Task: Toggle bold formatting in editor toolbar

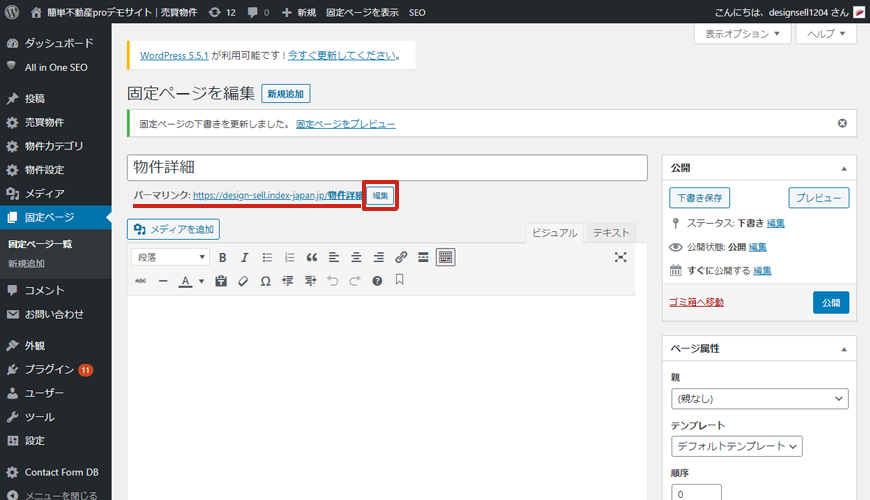Action: coord(223,257)
